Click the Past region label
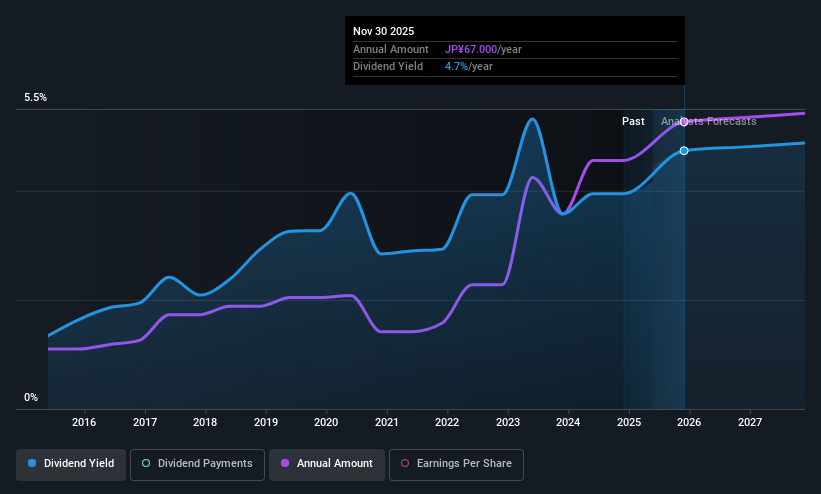821x494 pixels. 633,122
